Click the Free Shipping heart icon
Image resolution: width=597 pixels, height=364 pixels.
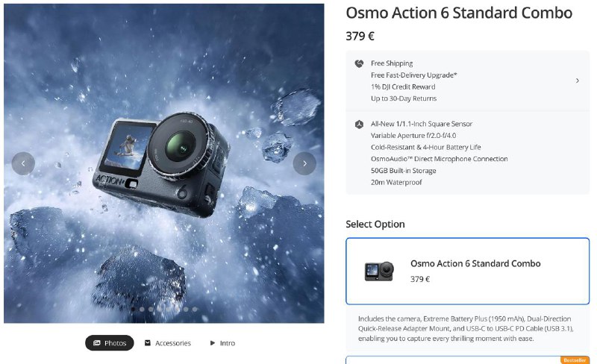coord(359,63)
